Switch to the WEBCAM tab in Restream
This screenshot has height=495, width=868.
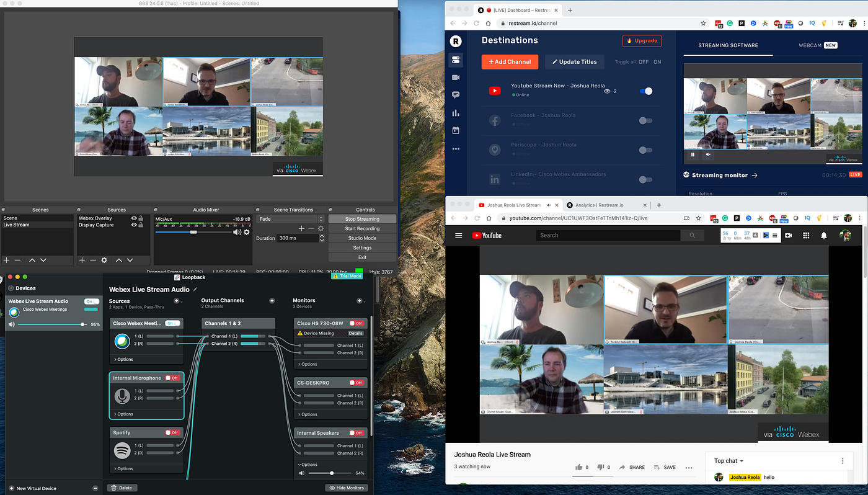click(x=818, y=45)
